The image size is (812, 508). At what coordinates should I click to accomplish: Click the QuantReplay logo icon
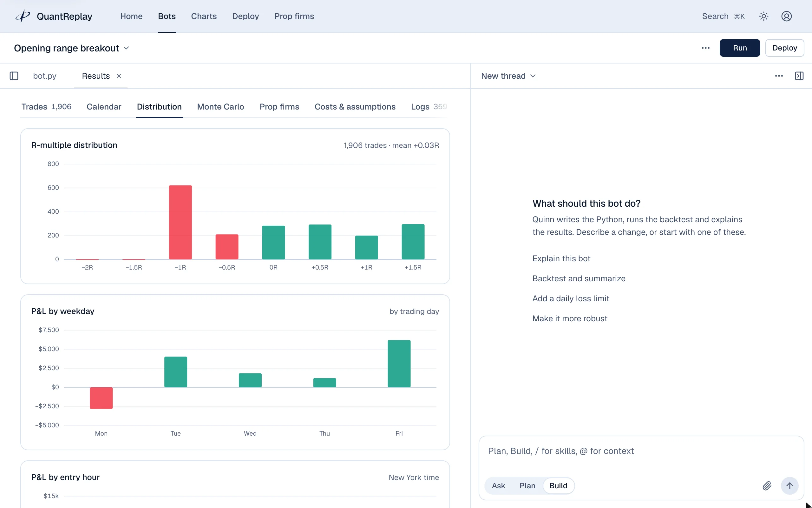[x=23, y=16]
